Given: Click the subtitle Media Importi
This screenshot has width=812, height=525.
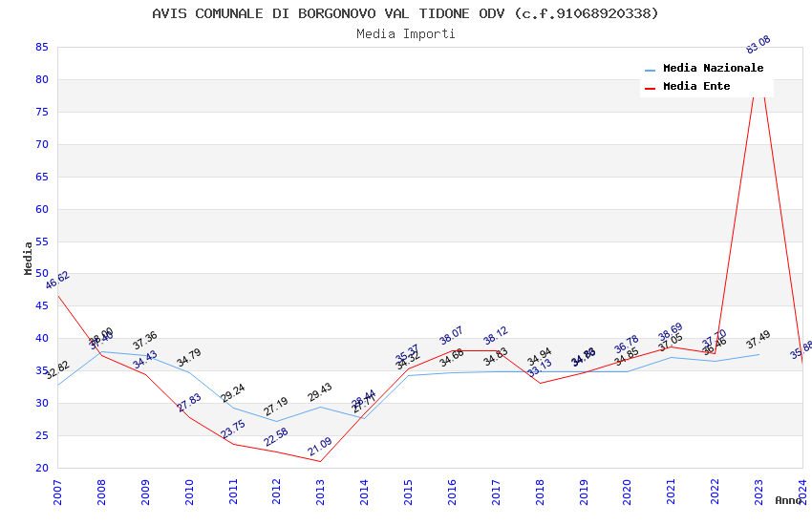Looking at the screenshot, I should coord(406,33).
